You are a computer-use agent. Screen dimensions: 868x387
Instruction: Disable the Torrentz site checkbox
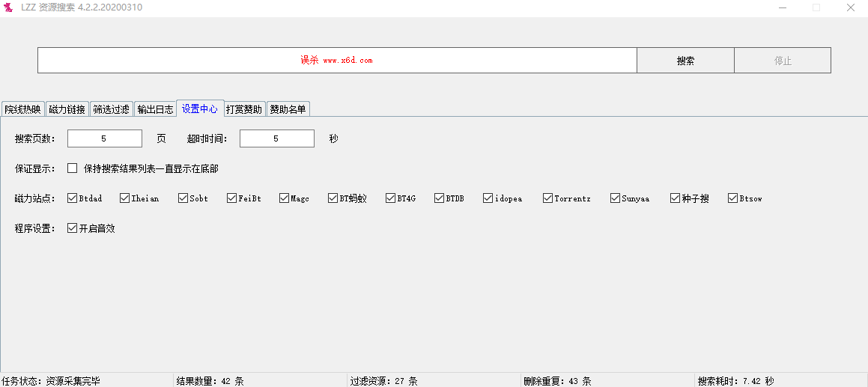tap(548, 198)
